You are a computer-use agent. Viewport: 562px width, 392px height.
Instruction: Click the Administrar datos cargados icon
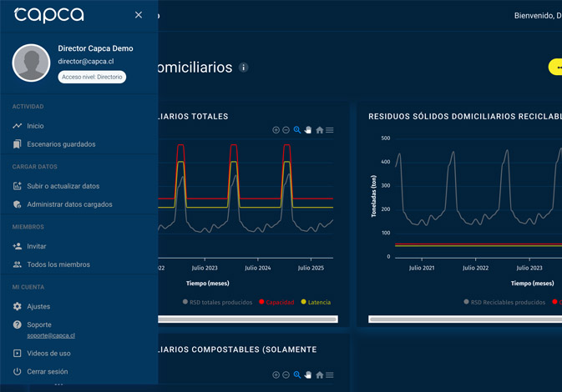[x=18, y=204]
